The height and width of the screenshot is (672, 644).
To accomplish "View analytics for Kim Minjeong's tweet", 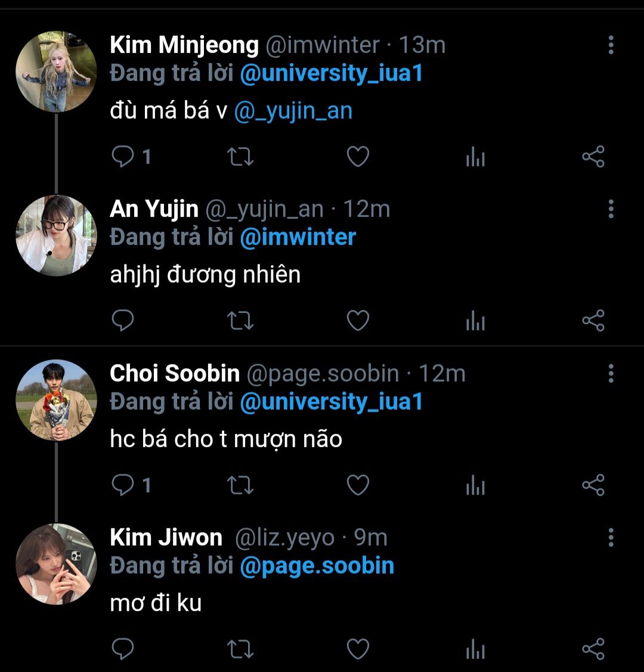I will (x=475, y=157).
